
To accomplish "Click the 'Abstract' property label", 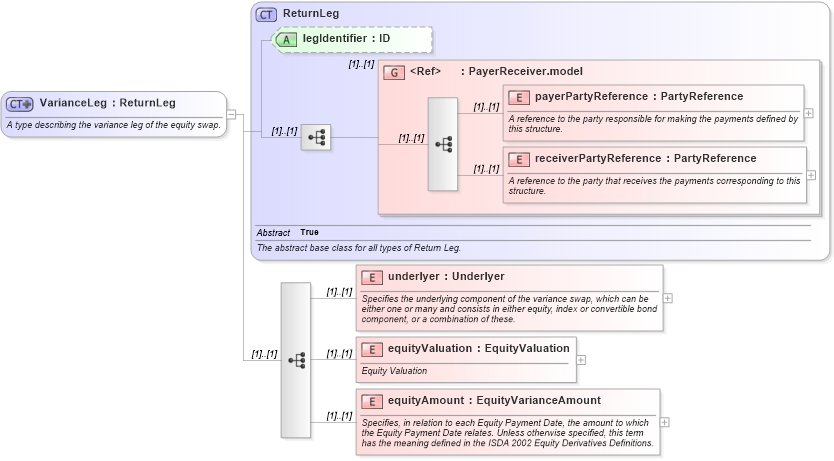I will point(273,233).
